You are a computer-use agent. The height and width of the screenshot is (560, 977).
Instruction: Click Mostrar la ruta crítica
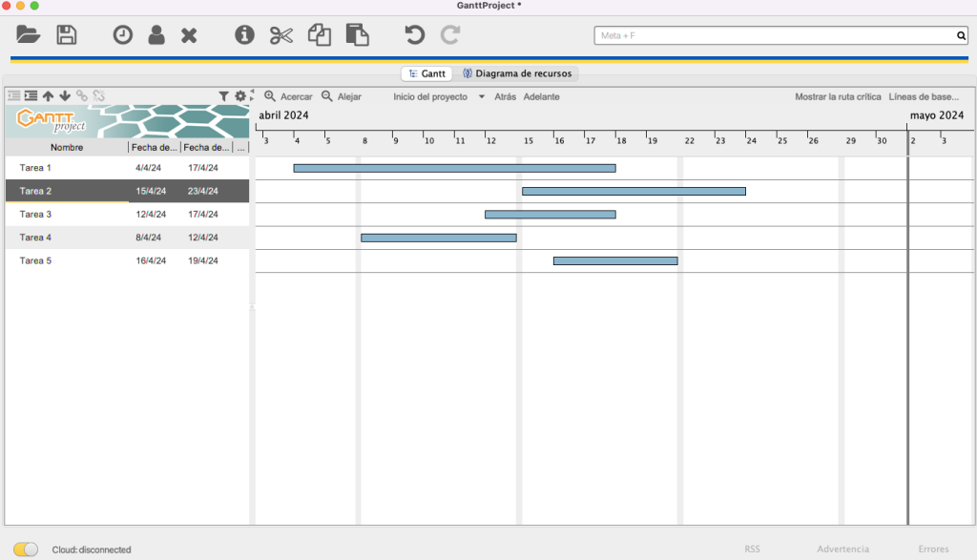(838, 96)
